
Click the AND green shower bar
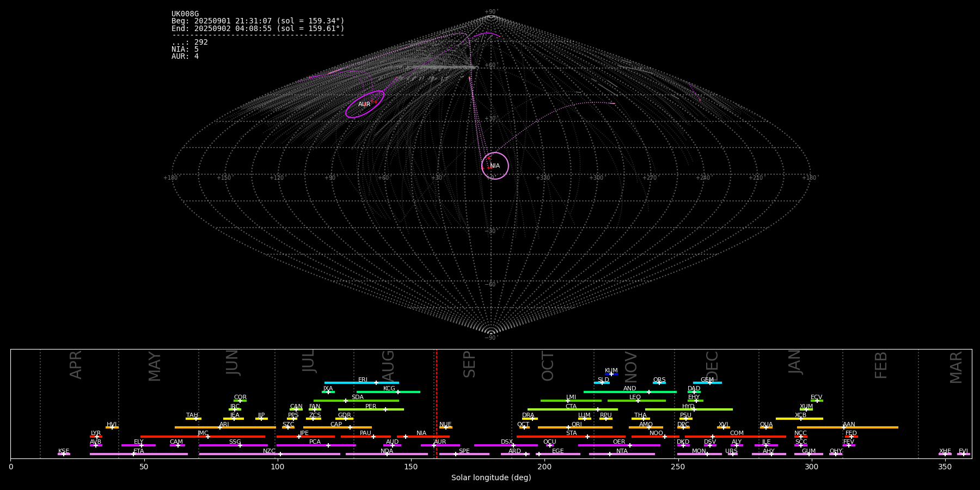pos(630,391)
